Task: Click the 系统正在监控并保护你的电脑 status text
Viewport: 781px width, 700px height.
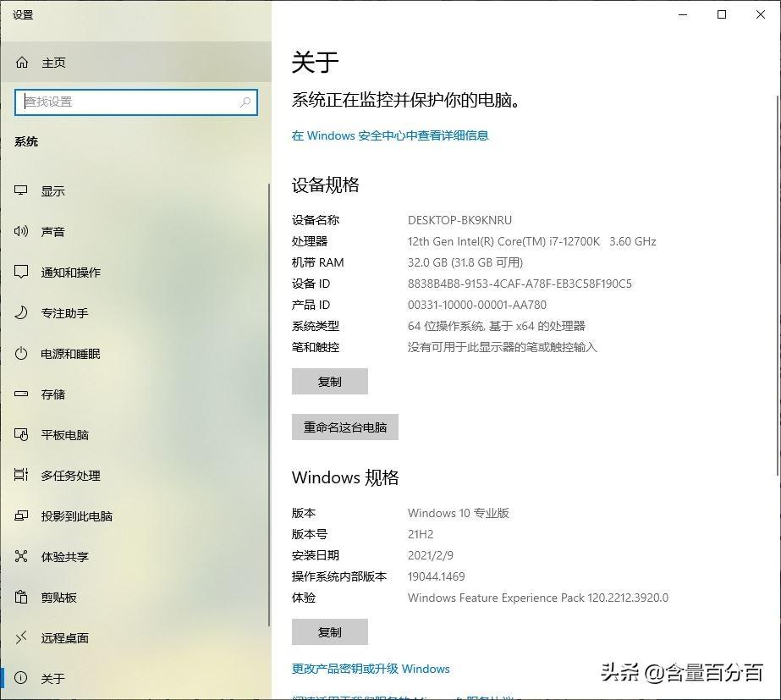Action: [x=406, y=101]
